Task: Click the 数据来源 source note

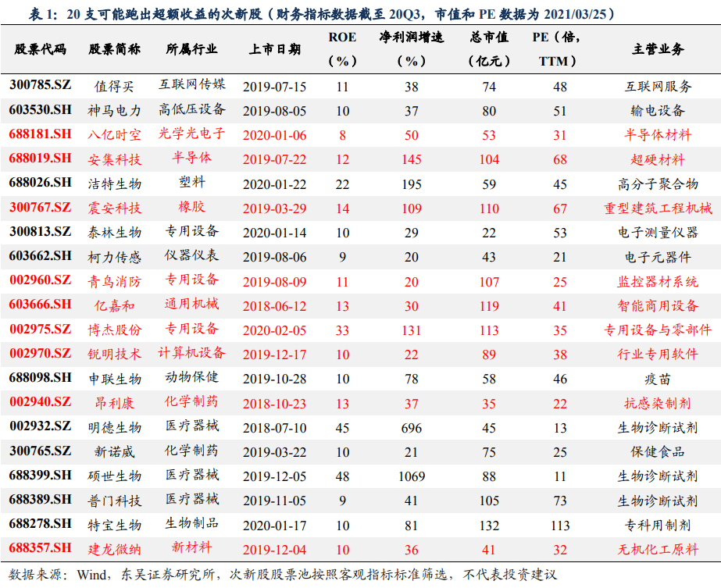Action: coord(283,574)
